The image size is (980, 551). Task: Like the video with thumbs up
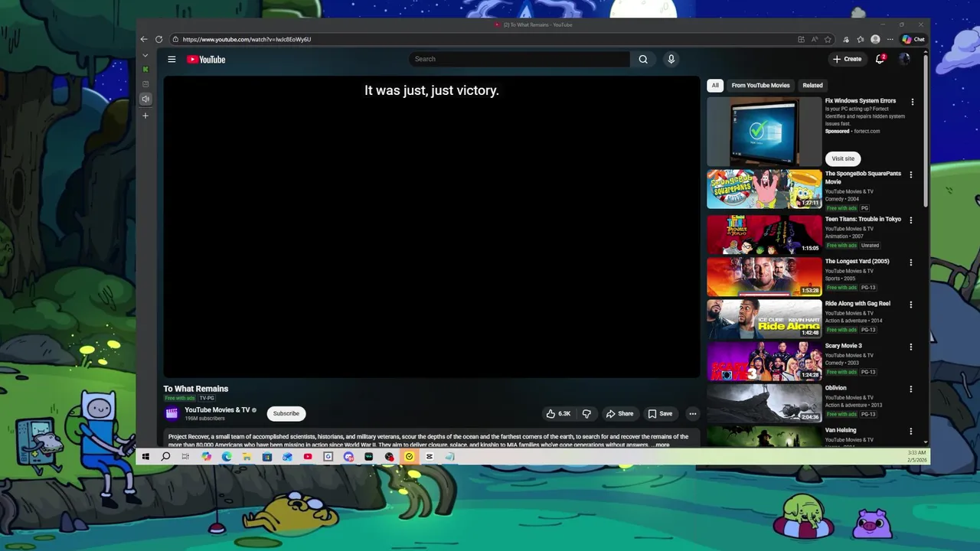558,413
